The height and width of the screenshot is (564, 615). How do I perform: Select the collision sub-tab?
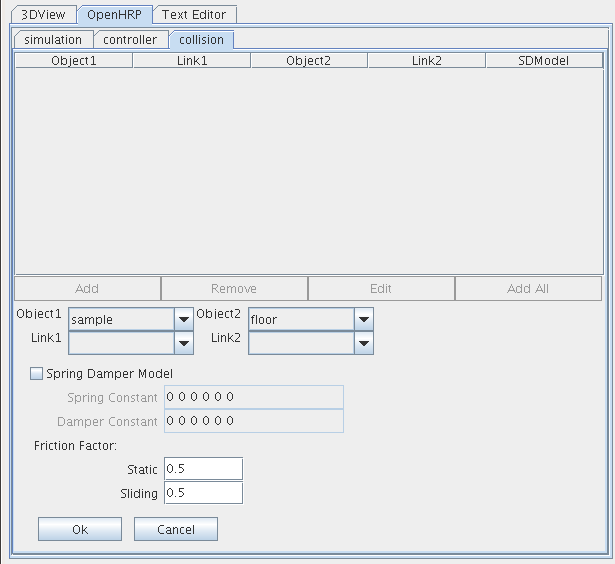coord(201,40)
